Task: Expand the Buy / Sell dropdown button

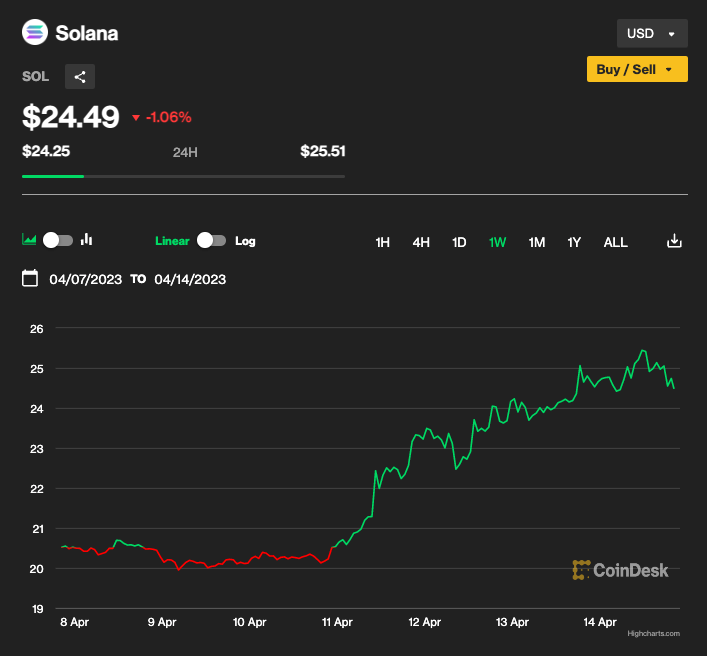Action: pos(637,69)
